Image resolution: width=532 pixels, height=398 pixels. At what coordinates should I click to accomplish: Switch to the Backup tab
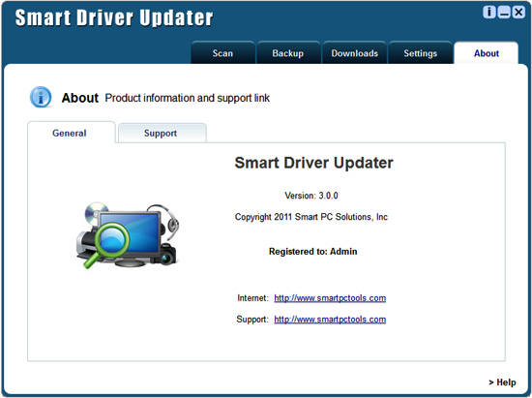(288, 53)
